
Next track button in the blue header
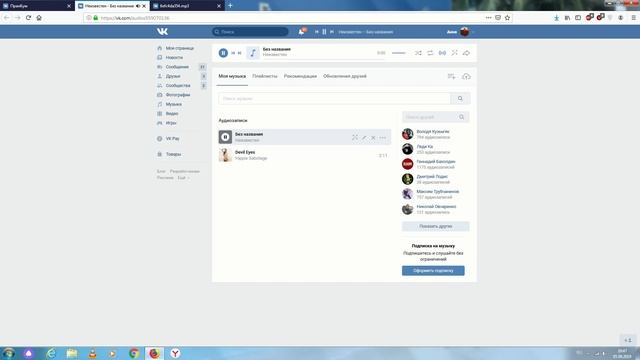point(332,31)
